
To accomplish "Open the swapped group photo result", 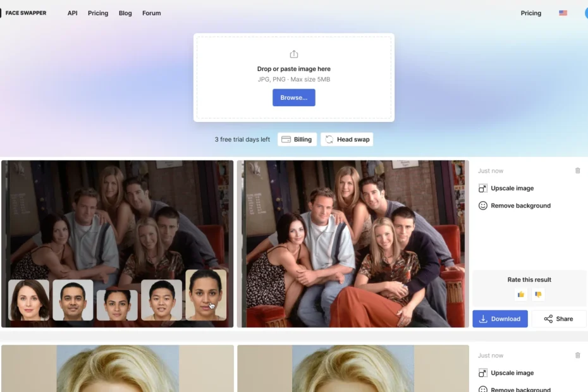I will point(353,244).
